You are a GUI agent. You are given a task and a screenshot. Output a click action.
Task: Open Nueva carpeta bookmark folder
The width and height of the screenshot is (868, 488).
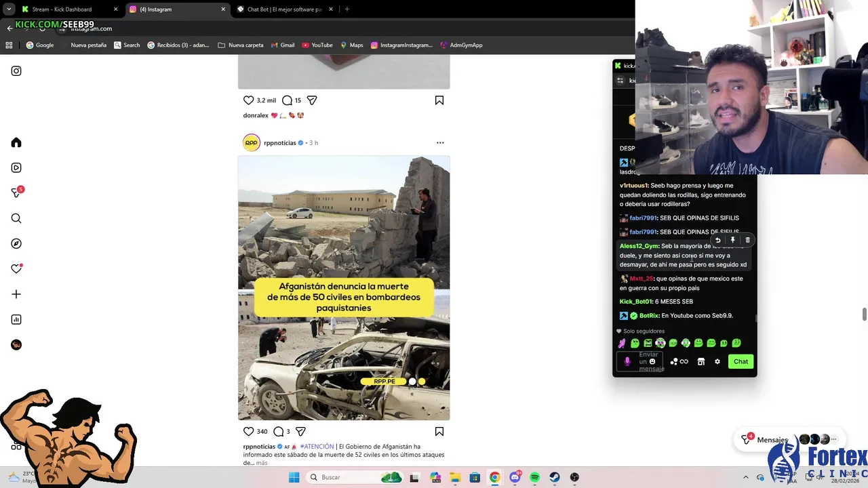coord(241,45)
